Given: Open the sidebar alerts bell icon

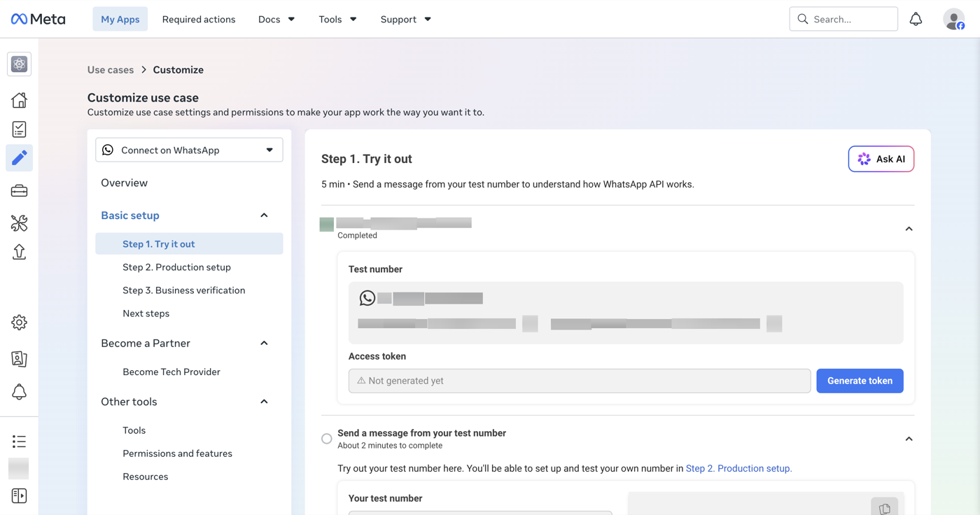Looking at the screenshot, I should (x=19, y=392).
